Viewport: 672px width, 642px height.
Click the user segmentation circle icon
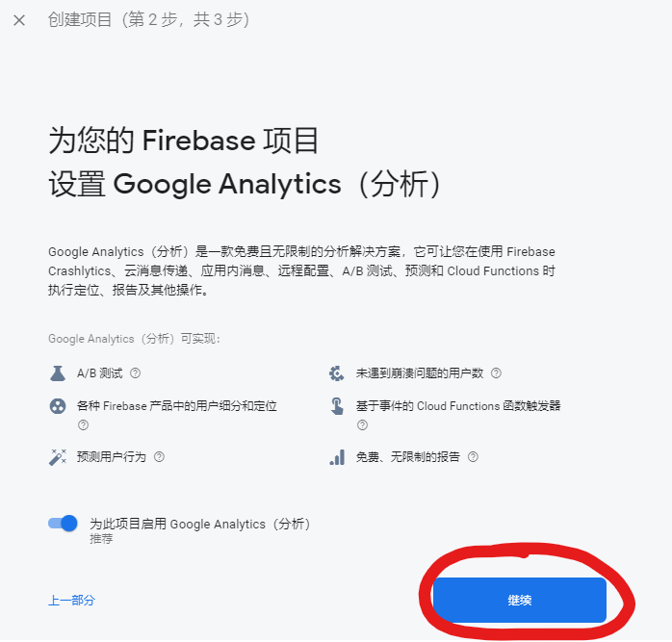tap(57, 406)
